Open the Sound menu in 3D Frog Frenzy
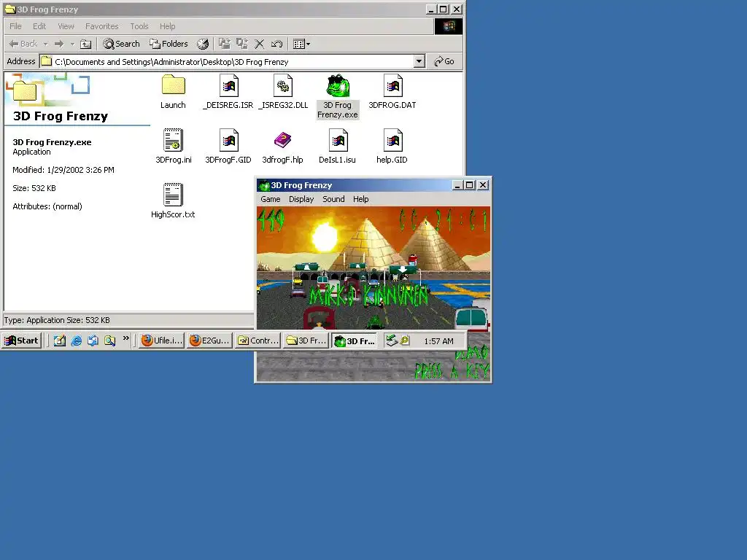Image resolution: width=747 pixels, height=560 pixels. [x=333, y=199]
